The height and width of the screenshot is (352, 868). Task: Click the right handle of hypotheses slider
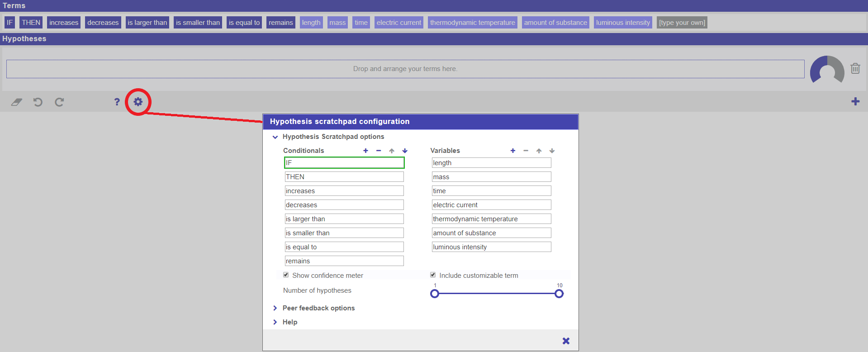559,294
